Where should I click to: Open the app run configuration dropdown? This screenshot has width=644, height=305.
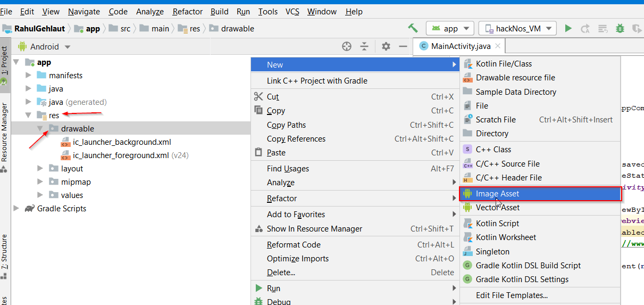click(x=450, y=29)
